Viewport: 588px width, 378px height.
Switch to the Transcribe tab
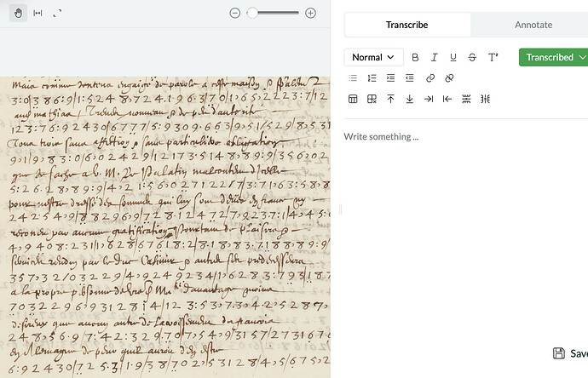(x=406, y=26)
